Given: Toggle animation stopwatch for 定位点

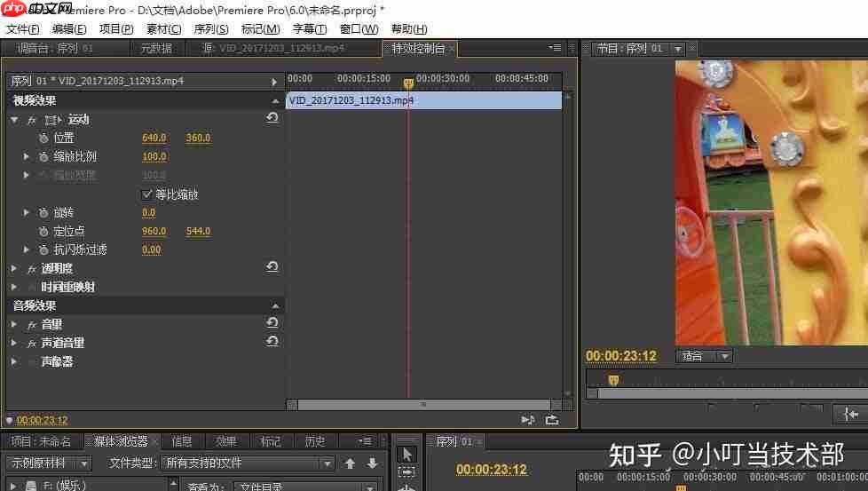Looking at the screenshot, I should [43, 232].
